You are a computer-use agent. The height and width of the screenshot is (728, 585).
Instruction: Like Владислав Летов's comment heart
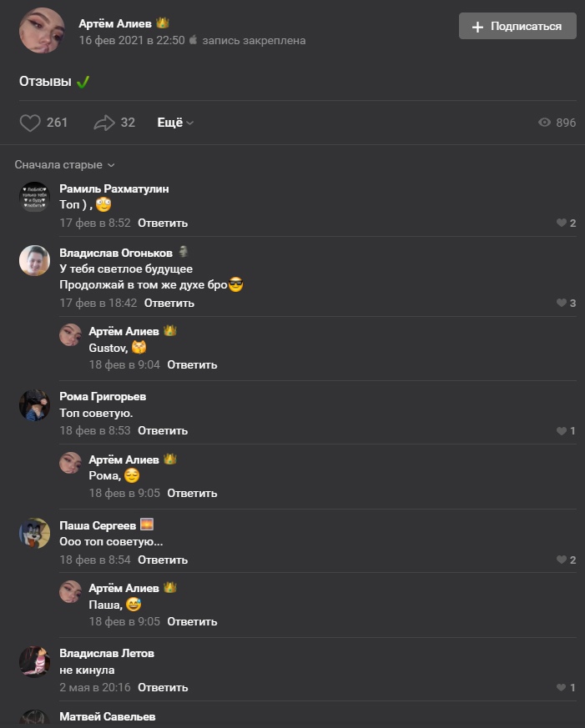pos(561,688)
